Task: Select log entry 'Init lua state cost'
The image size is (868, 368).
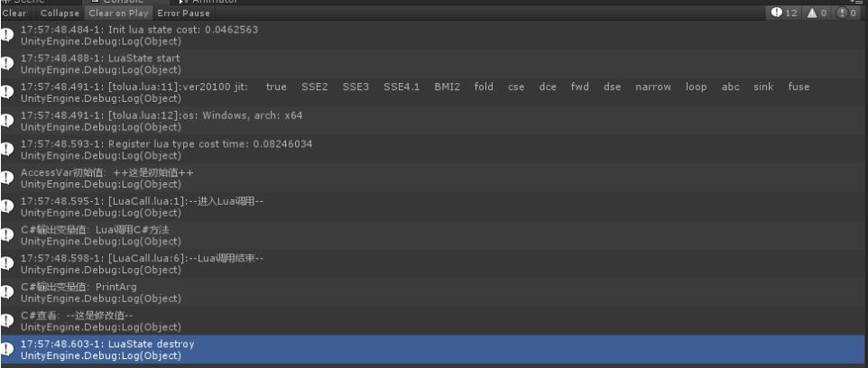Action: pos(433,35)
